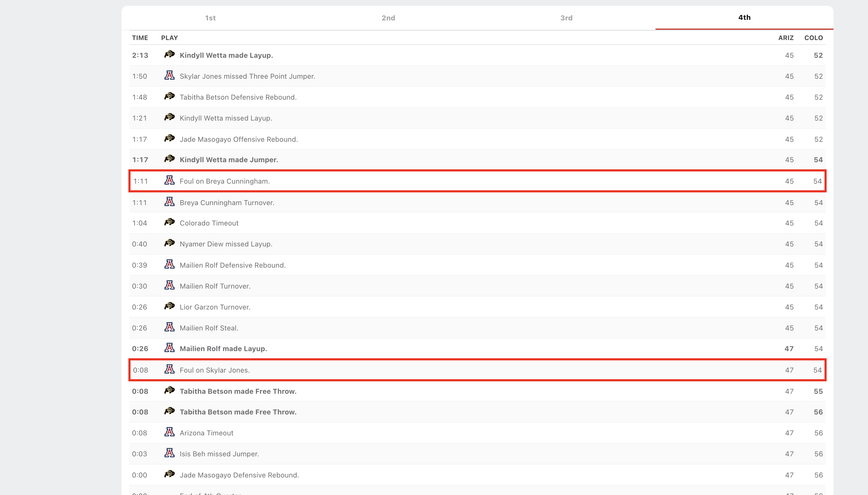The image size is (868, 495).
Task: Click the TIME column header
Action: point(140,38)
